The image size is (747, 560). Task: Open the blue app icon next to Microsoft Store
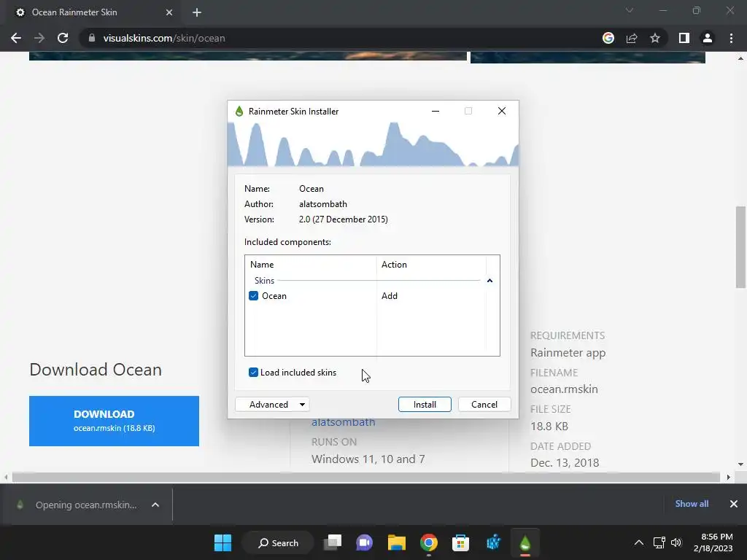click(493, 542)
